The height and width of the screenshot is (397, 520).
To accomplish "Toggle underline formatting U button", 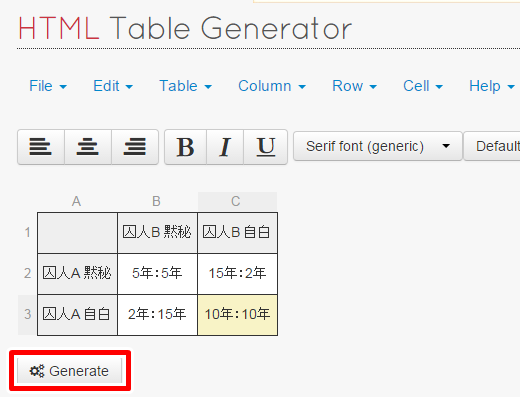I will pos(266,147).
